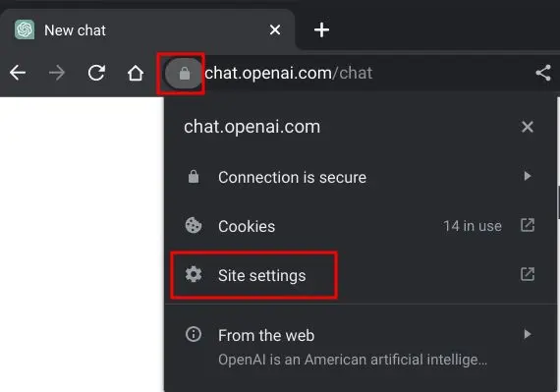Open the home page via house icon
This screenshot has height=392, width=560.
136,73
